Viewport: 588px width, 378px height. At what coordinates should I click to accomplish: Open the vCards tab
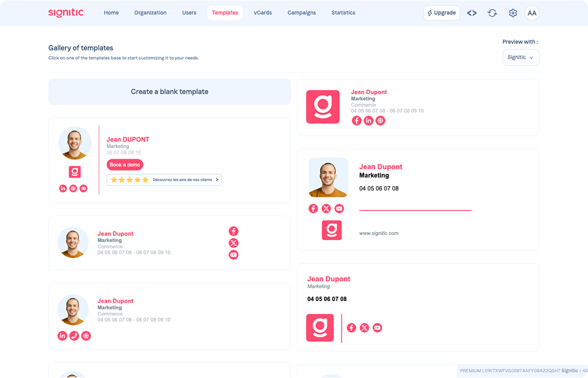[x=262, y=13]
